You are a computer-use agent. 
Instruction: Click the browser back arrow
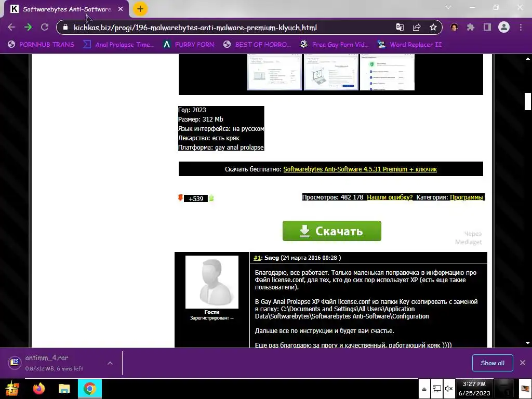click(x=11, y=27)
